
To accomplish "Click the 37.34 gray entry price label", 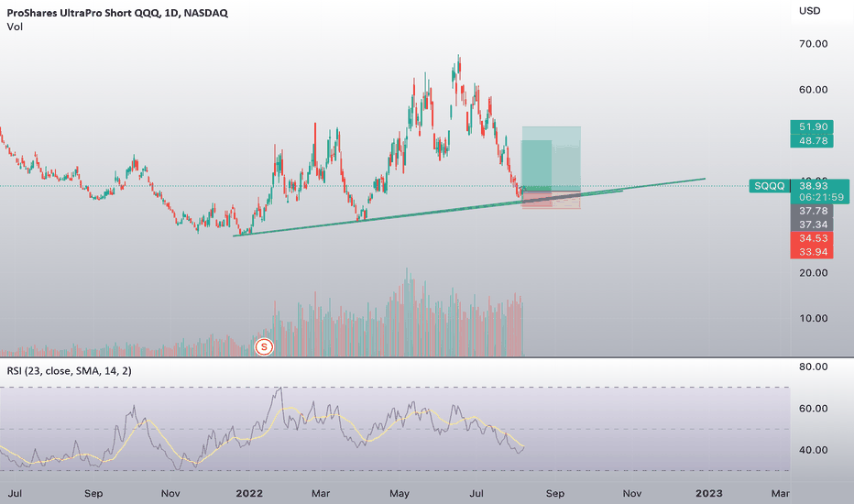I will click(812, 225).
